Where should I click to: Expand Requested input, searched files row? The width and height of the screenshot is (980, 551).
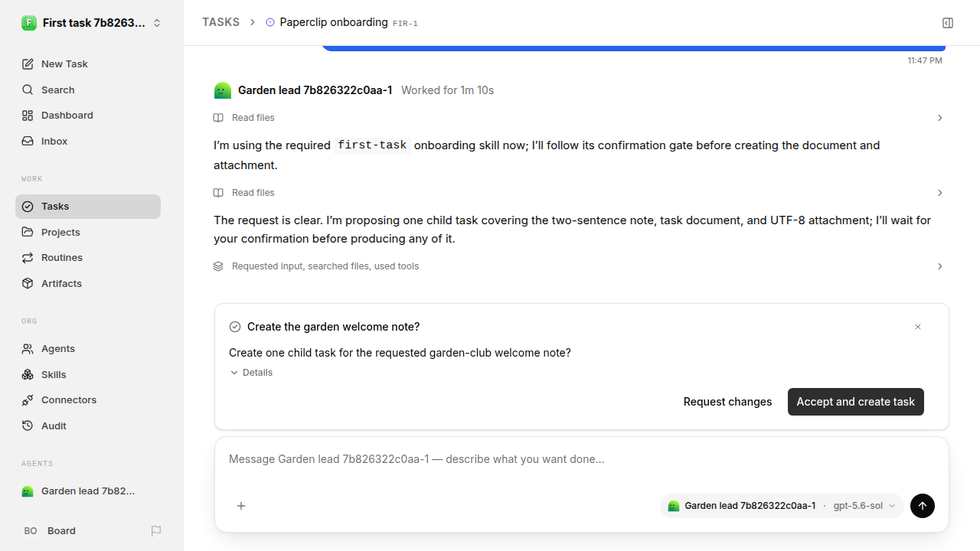(579, 266)
